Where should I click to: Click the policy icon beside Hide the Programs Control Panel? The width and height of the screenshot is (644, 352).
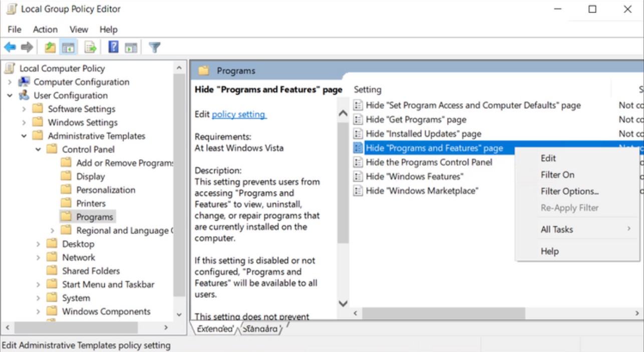coord(358,162)
